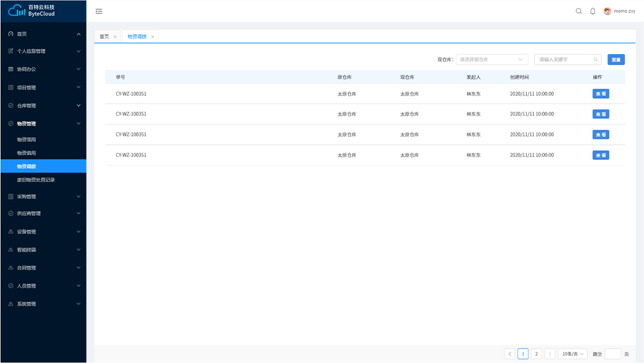Expand the 采购管理 sidebar menu
This screenshot has height=363, width=644.
(x=43, y=197)
